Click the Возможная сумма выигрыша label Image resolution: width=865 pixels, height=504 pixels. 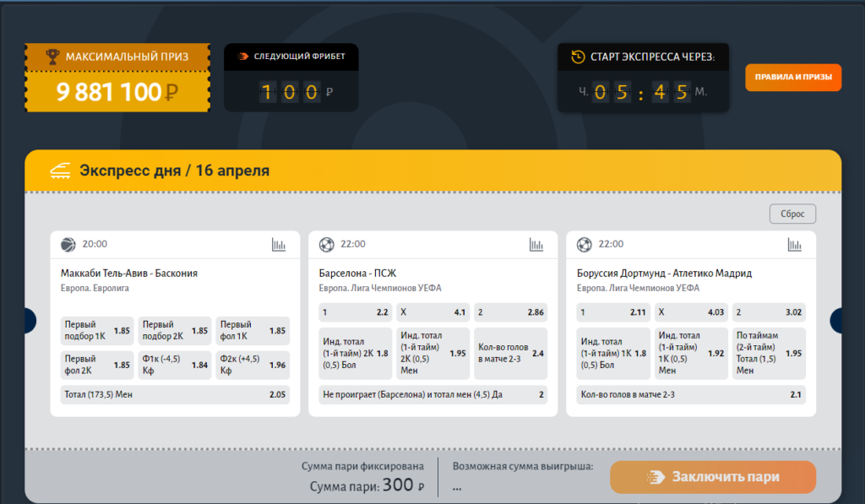click(x=523, y=467)
